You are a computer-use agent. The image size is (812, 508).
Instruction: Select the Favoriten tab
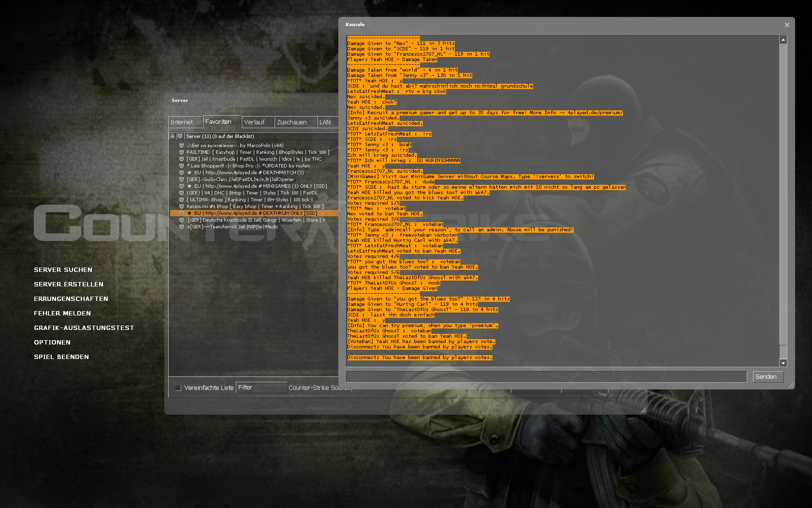tap(222, 122)
